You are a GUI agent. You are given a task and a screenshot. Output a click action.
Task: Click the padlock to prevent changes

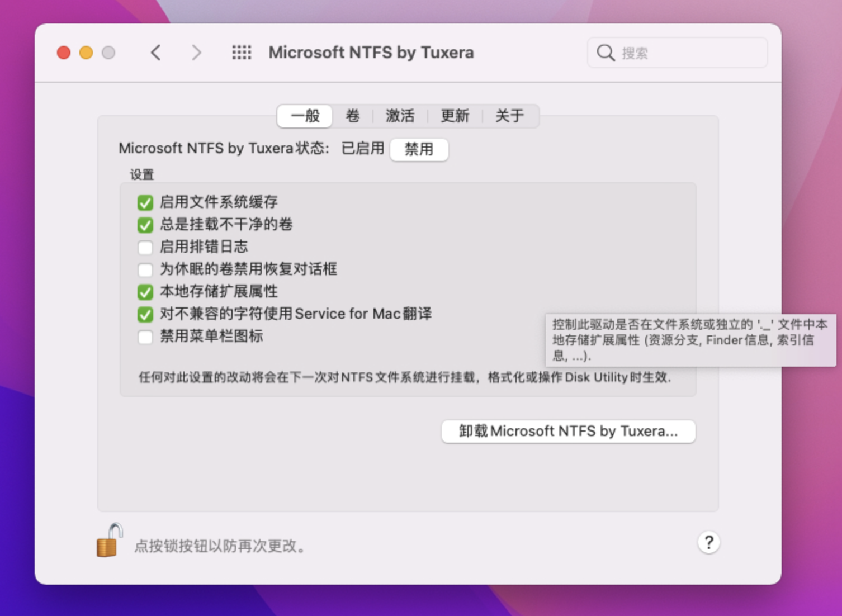110,540
